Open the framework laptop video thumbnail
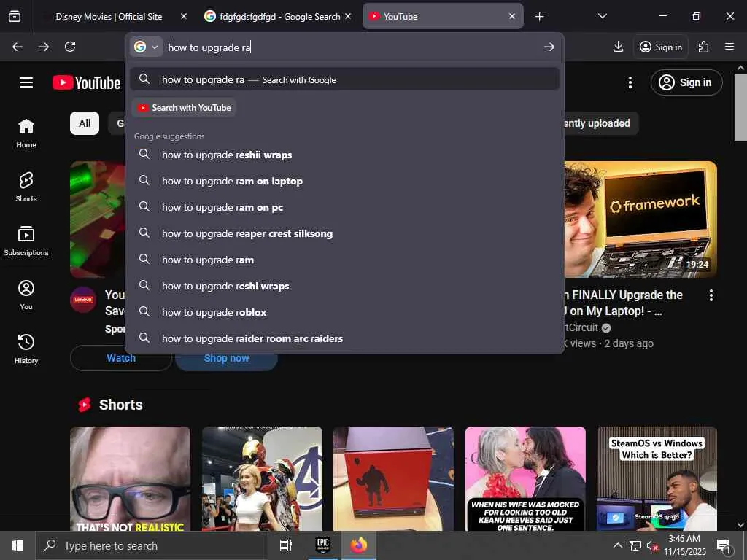 click(640, 219)
